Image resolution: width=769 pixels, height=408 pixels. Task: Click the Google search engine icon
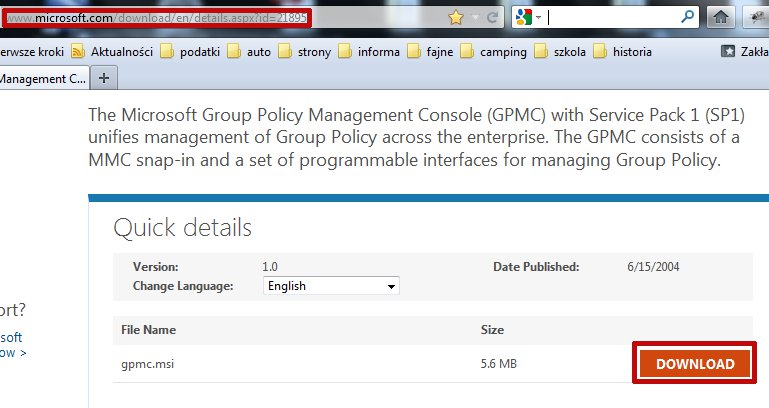tap(524, 18)
